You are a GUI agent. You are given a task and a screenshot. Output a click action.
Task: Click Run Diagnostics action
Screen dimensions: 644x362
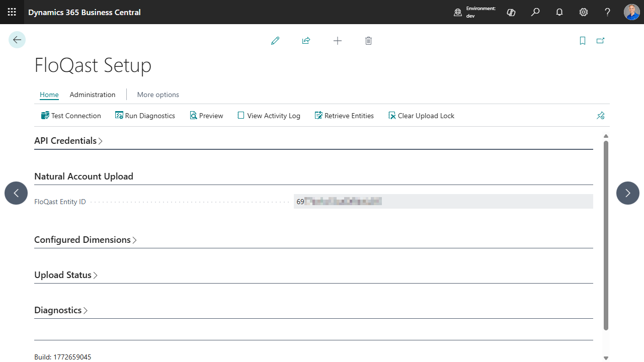(x=145, y=116)
